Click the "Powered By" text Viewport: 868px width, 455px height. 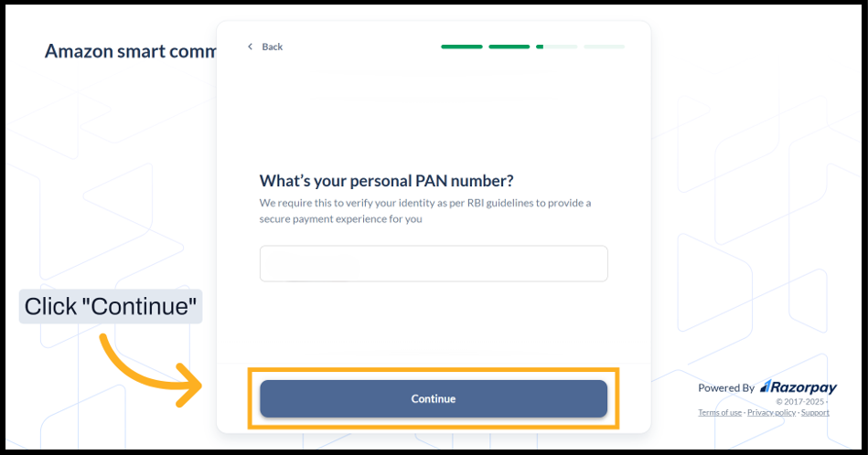[x=726, y=388]
